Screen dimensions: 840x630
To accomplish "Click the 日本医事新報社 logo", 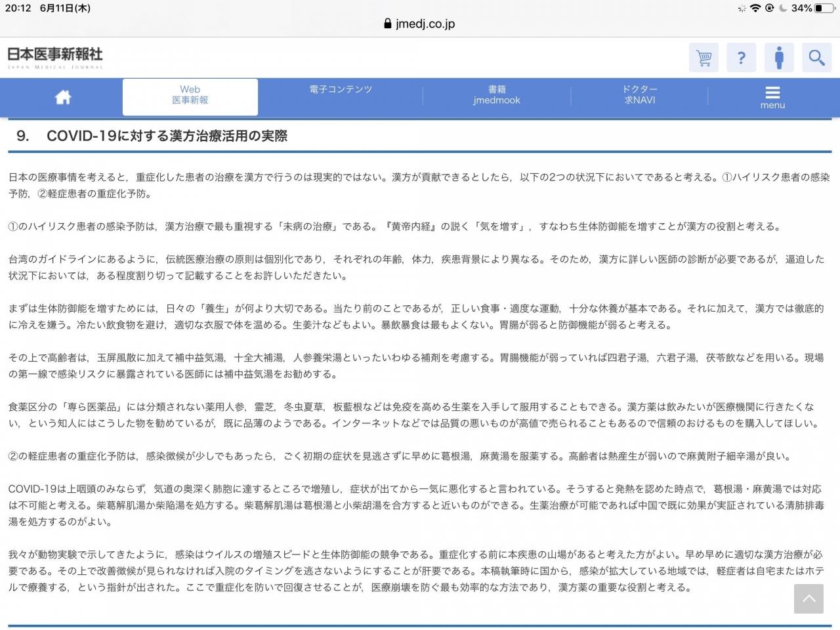I will (x=56, y=56).
